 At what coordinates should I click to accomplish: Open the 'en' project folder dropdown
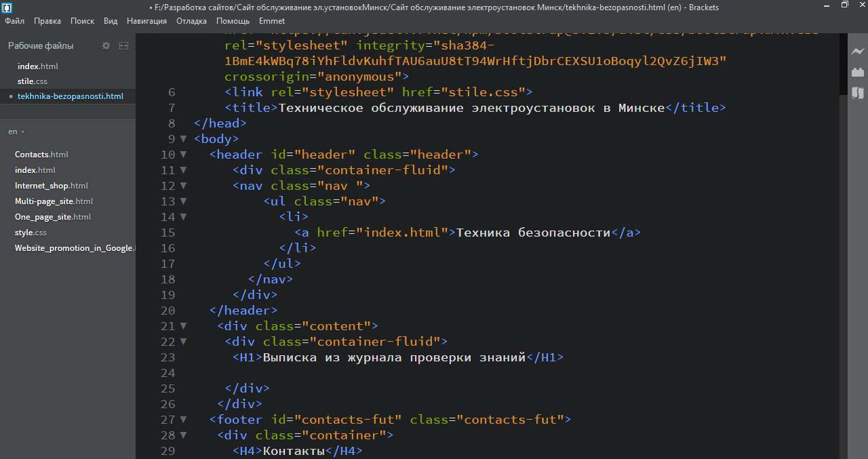pos(16,132)
